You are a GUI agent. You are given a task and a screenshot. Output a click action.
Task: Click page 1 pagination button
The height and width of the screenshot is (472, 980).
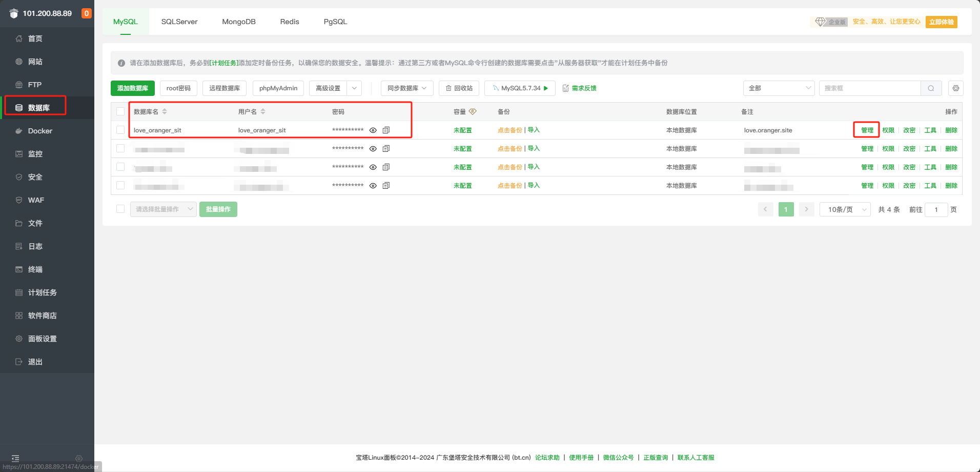pos(786,209)
